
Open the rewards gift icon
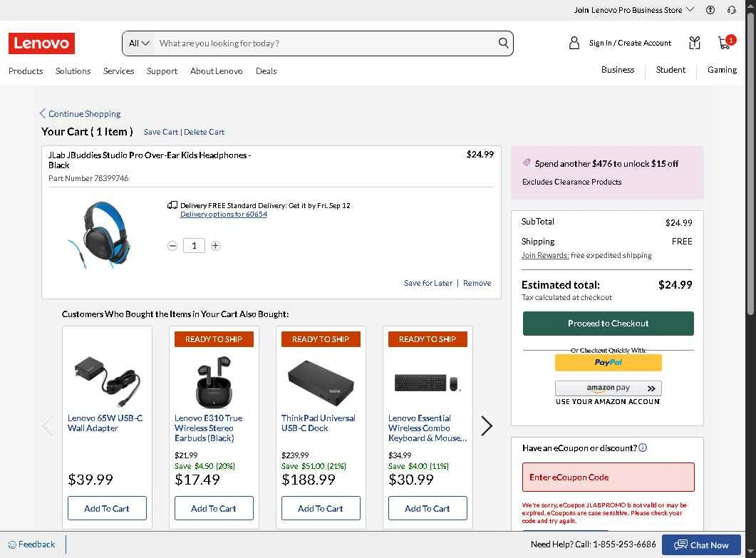pos(694,43)
